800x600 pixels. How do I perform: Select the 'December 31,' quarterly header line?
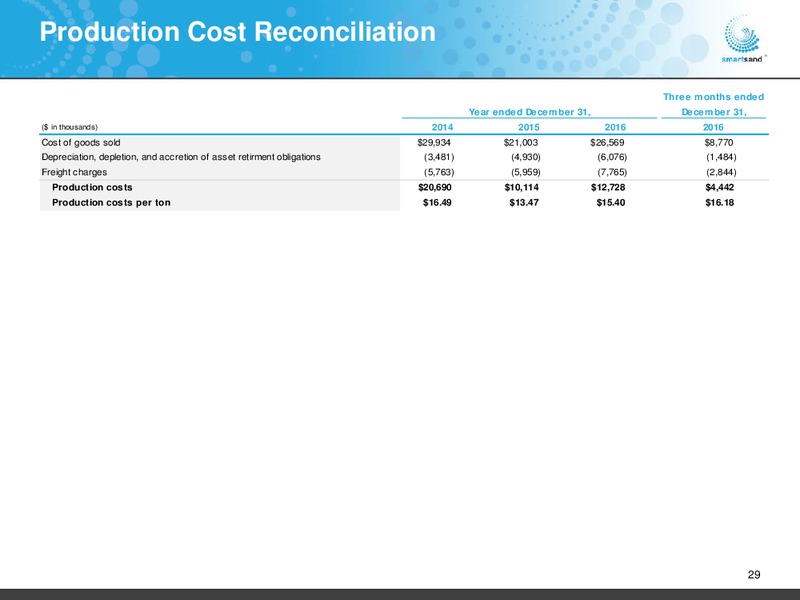click(714, 112)
